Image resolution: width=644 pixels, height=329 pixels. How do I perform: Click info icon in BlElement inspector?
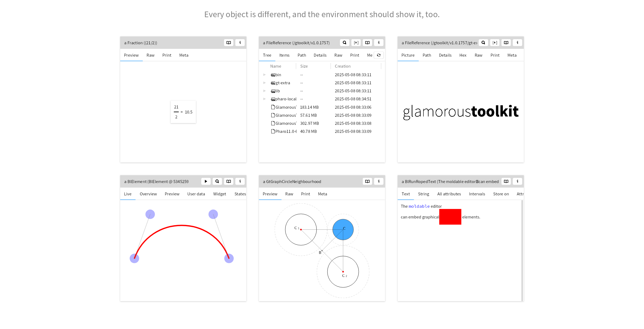[x=240, y=181]
